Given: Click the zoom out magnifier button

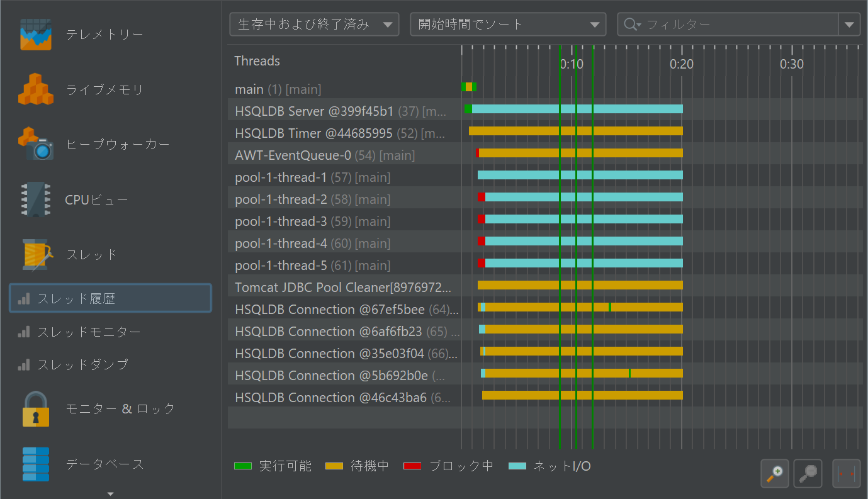Looking at the screenshot, I should (x=808, y=474).
